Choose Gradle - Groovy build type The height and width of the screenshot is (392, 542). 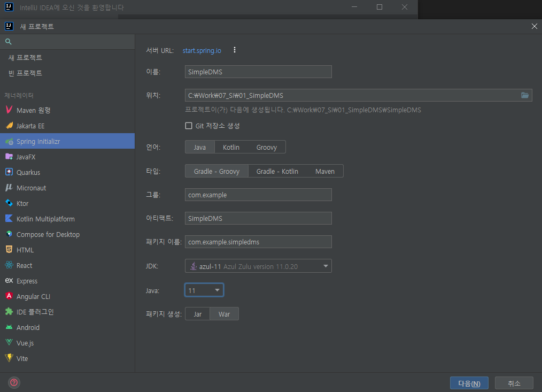[216, 171]
